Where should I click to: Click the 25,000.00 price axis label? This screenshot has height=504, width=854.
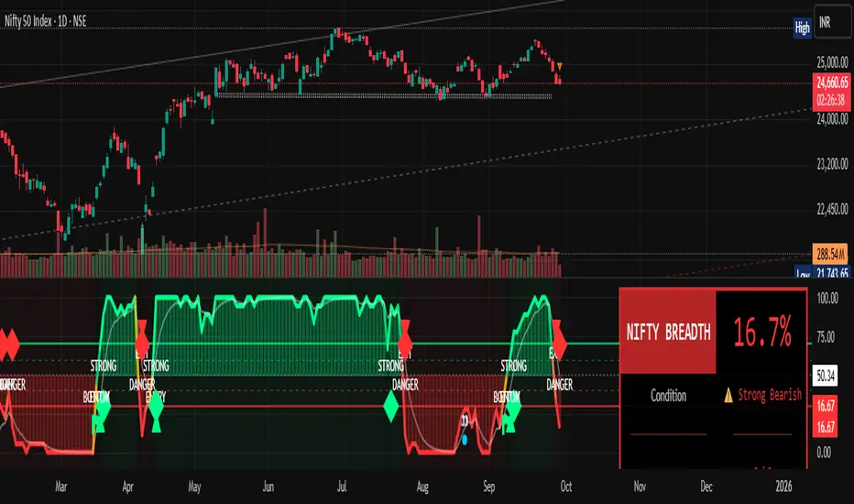832,62
